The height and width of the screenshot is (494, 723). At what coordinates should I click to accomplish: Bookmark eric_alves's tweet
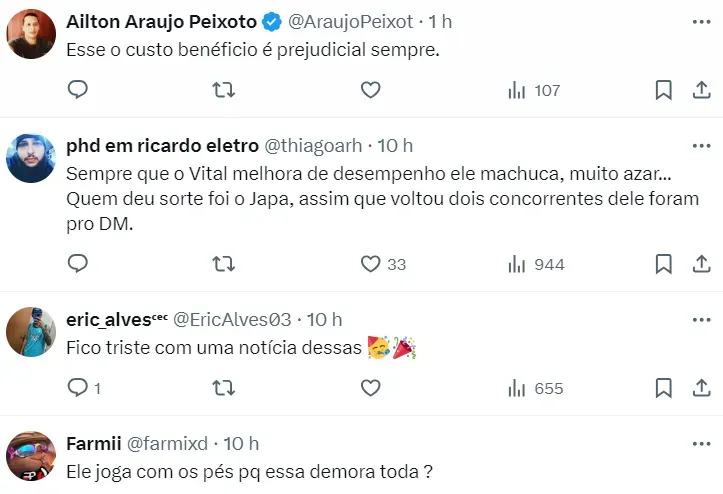click(663, 387)
